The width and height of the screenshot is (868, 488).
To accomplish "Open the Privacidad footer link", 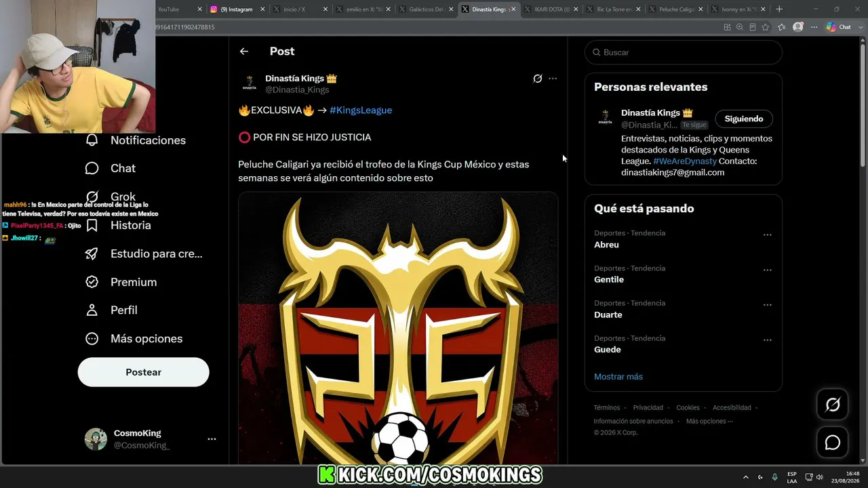I will [x=648, y=408].
